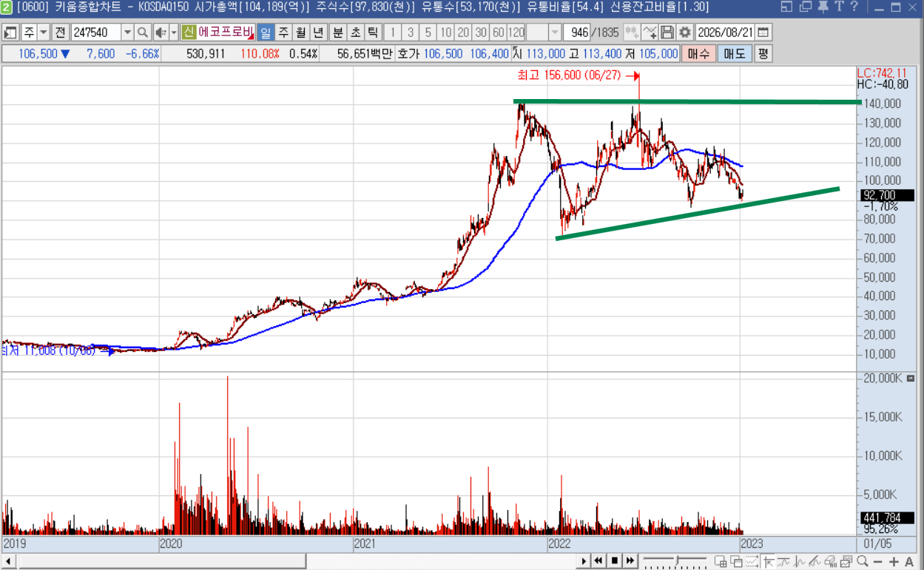Click the left panel toggle icon
The width and height of the screenshot is (924, 570).
pos(10,33)
